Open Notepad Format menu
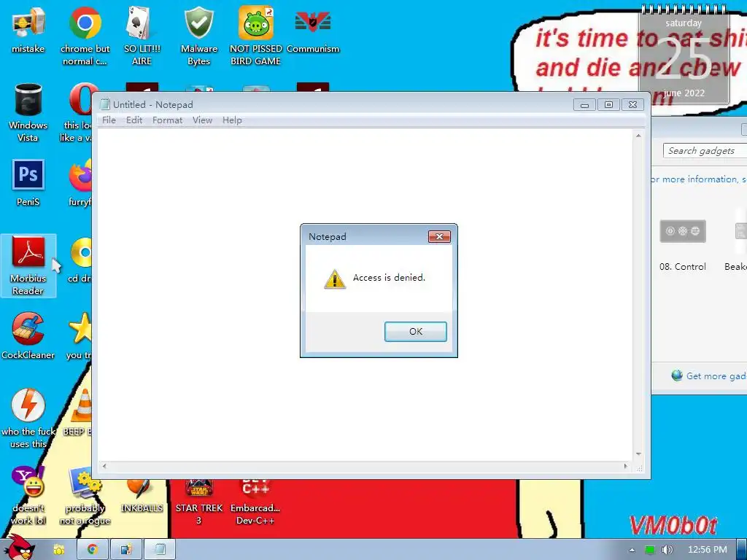747x560 pixels. [167, 120]
